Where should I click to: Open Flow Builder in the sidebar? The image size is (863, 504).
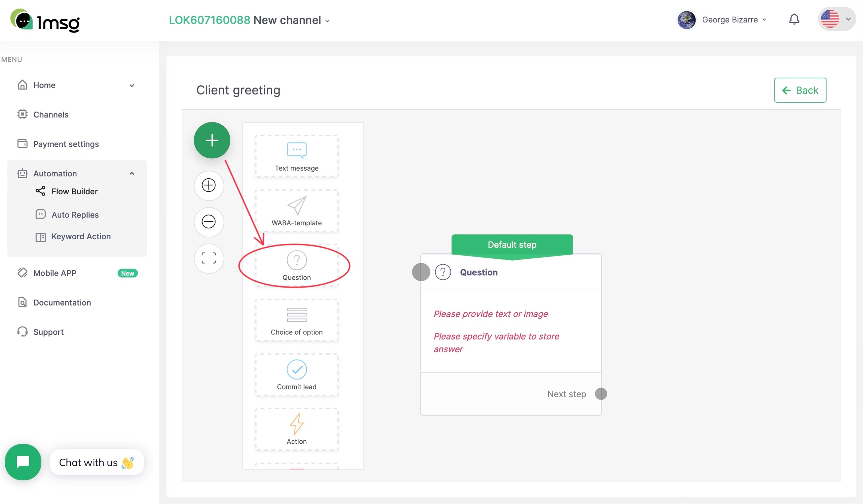pos(75,191)
